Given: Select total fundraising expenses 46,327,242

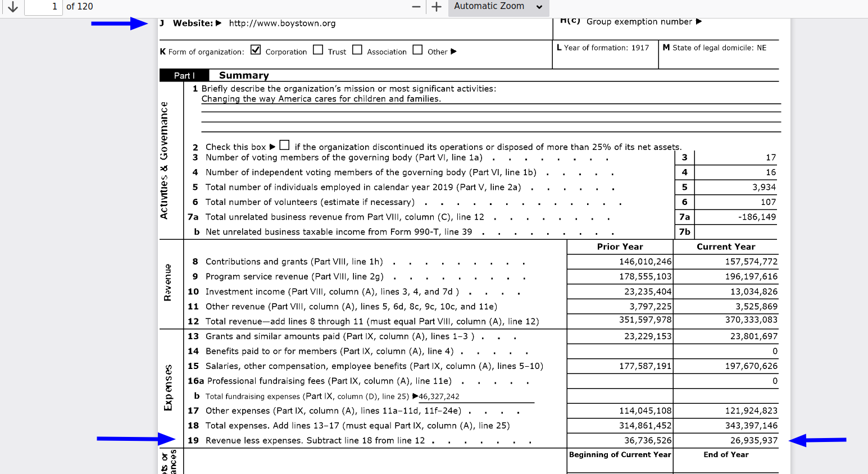Looking at the screenshot, I should (439, 396).
